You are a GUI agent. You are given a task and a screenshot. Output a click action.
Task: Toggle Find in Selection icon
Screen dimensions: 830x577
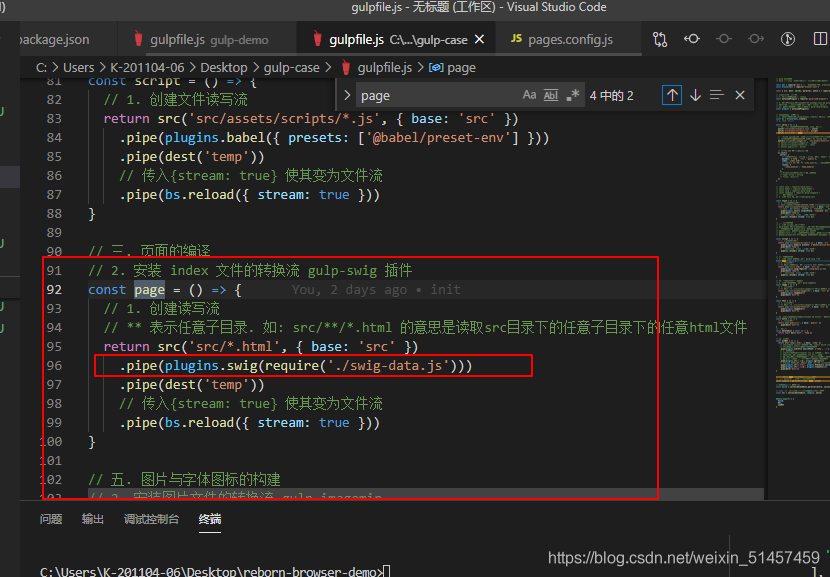pyautogui.click(x=717, y=95)
